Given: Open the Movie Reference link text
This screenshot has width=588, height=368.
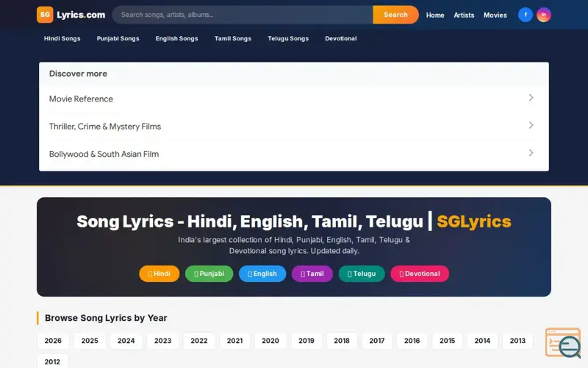Looking at the screenshot, I should tap(81, 99).
